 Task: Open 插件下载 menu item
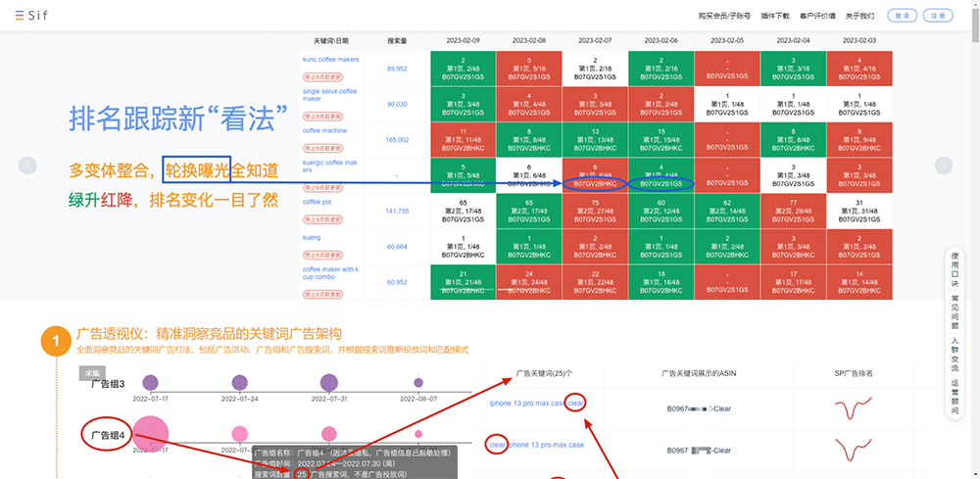774,16
